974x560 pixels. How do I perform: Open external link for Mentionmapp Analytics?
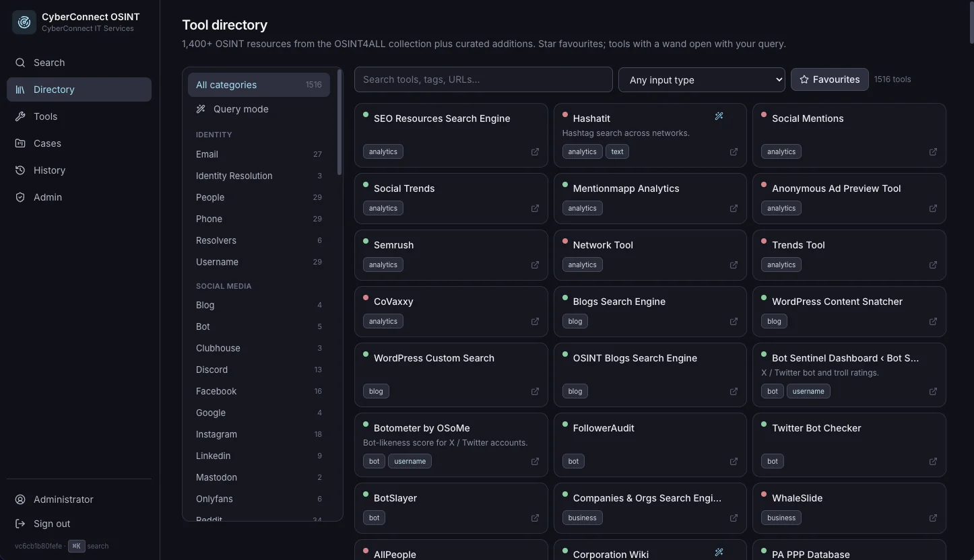[x=734, y=209]
